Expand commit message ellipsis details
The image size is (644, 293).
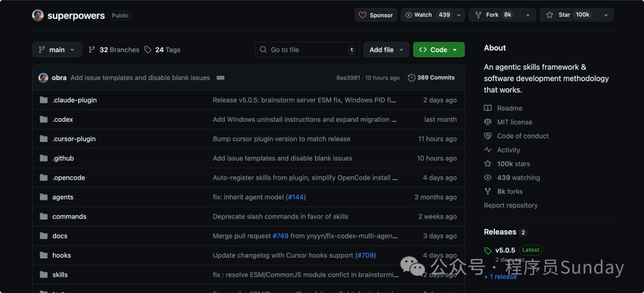(x=221, y=78)
